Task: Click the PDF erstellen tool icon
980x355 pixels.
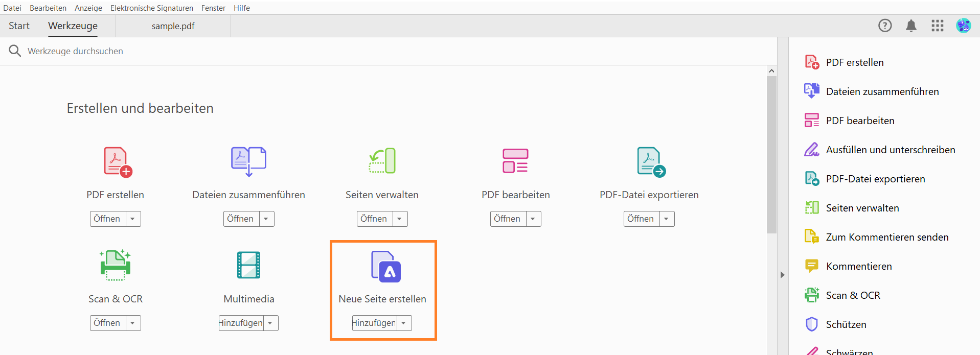Action: point(118,162)
